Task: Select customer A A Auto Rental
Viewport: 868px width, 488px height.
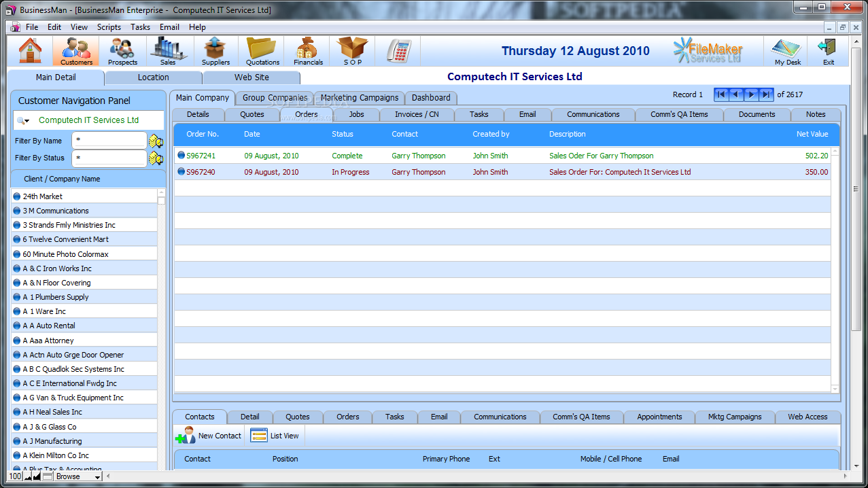Action: coord(84,326)
